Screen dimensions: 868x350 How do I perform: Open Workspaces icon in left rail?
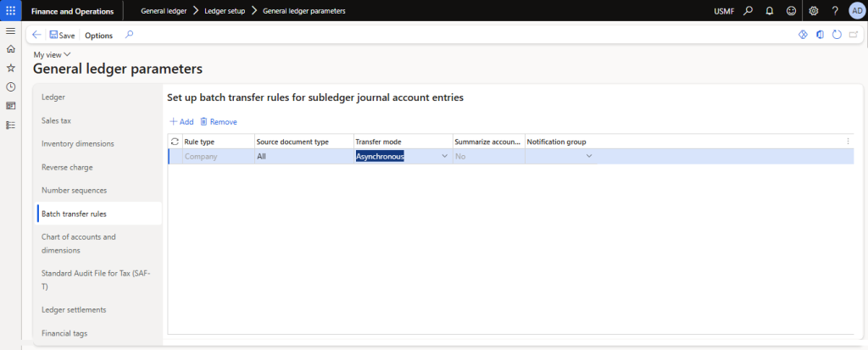pos(10,106)
